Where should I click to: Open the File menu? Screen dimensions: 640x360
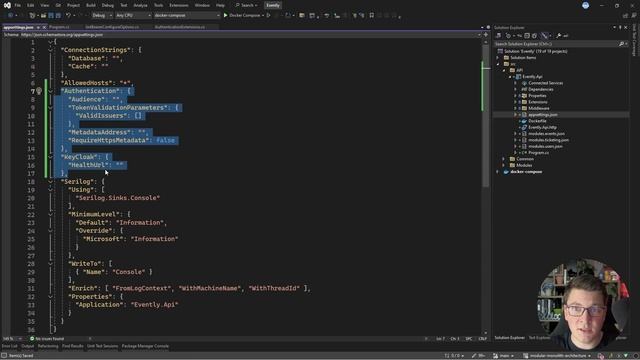click(x=18, y=5)
